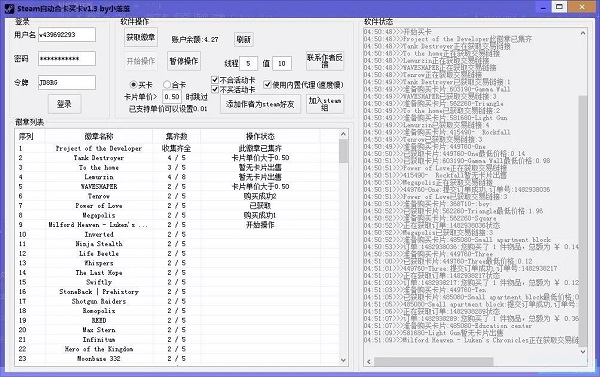Viewport: 600px width, 377px height.
Task: Select the Megapolis row
Action: (x=177, y=215)
